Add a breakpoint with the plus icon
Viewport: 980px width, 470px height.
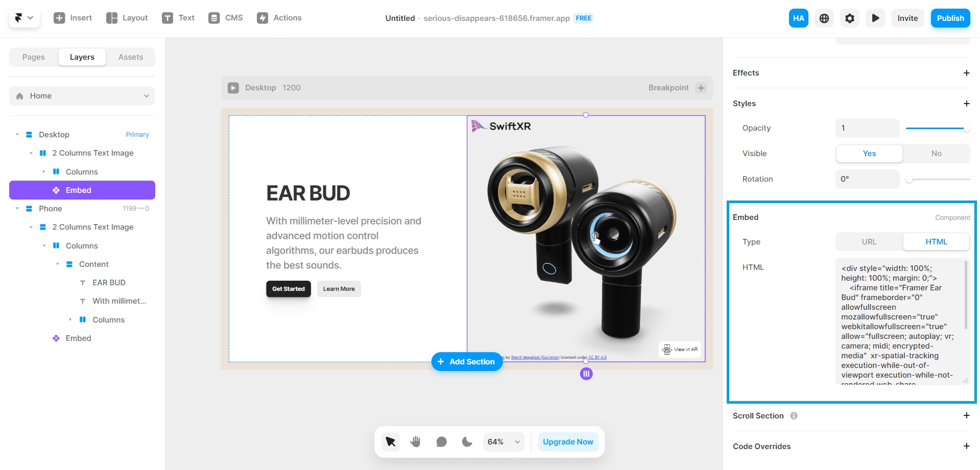click(701, 88)
